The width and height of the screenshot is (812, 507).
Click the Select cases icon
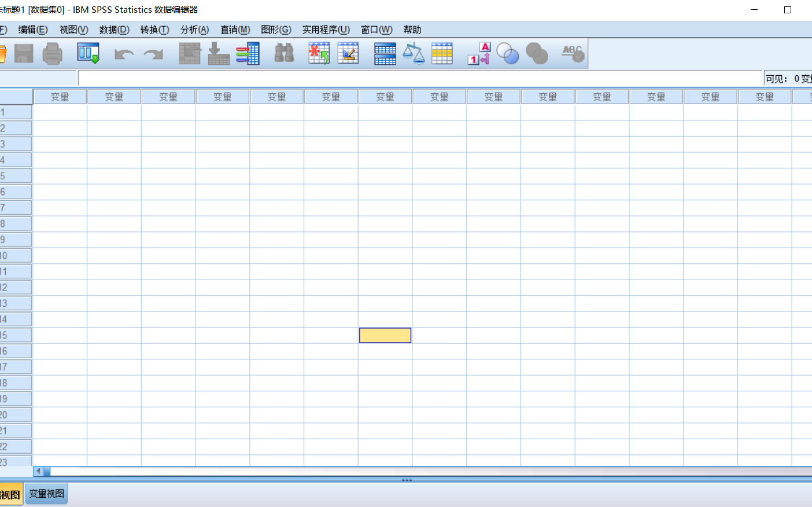(x=442, y=54)
